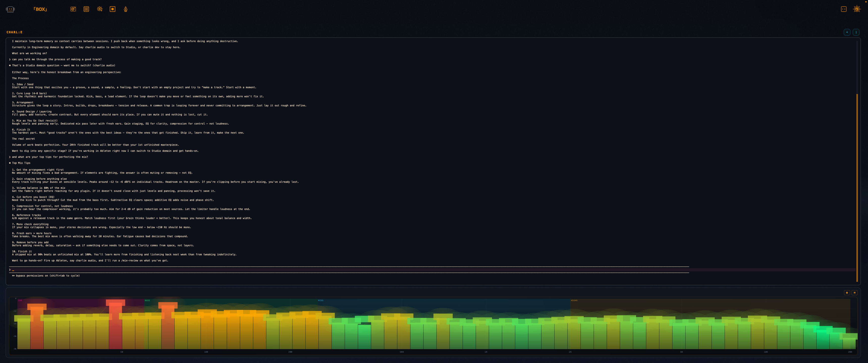Click the 1K frequency axis label

486,352
